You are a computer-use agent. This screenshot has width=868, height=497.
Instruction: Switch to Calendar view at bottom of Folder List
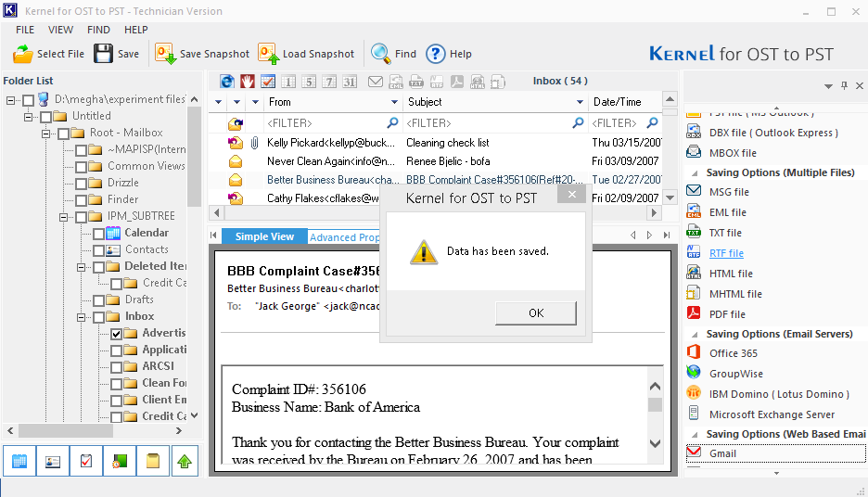(x=19, y=461)
